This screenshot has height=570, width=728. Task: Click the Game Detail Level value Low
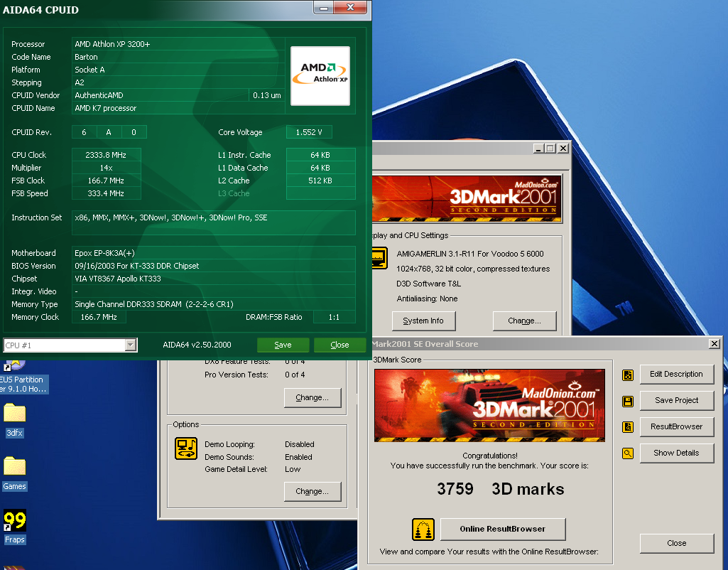[293, 469]
